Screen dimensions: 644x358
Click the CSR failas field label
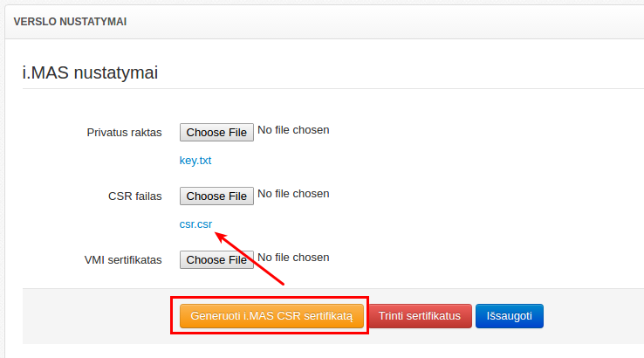coord(129,196)
